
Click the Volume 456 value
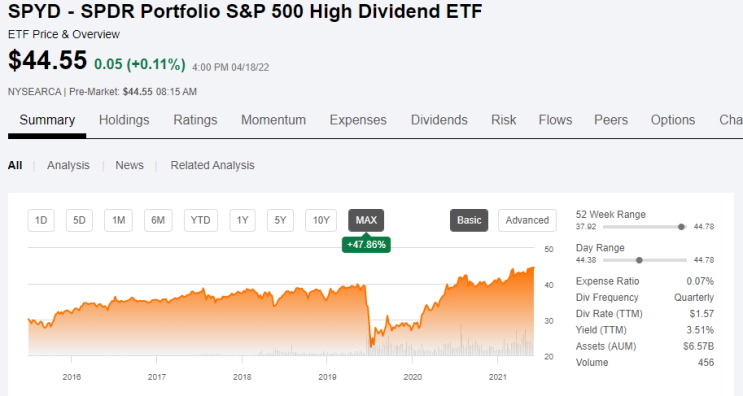(706, 362)
